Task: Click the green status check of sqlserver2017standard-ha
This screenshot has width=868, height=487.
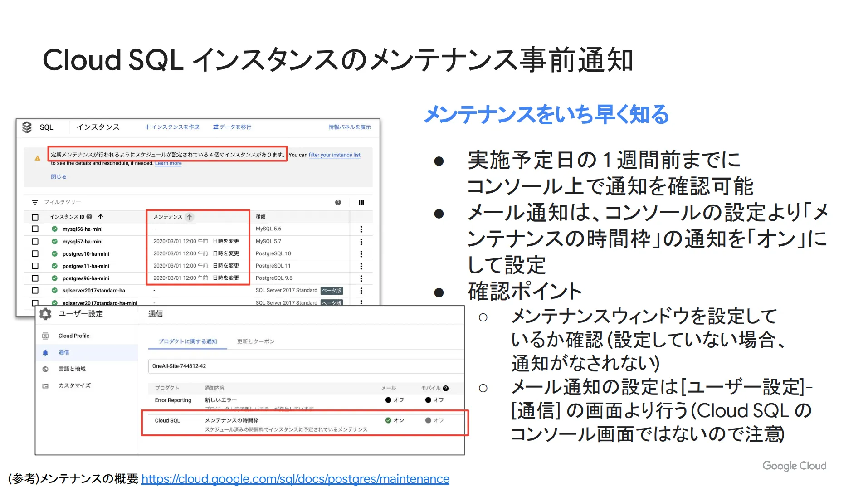Action: pos(54,291)
